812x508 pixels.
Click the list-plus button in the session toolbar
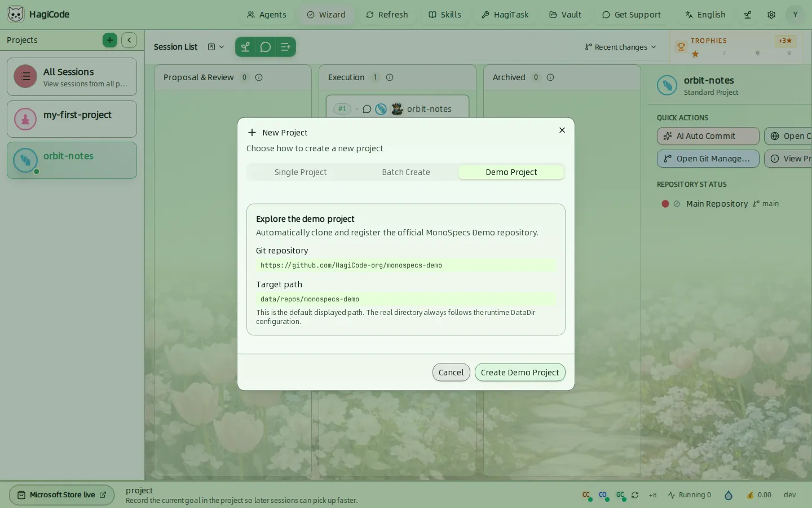coord(286,47)
